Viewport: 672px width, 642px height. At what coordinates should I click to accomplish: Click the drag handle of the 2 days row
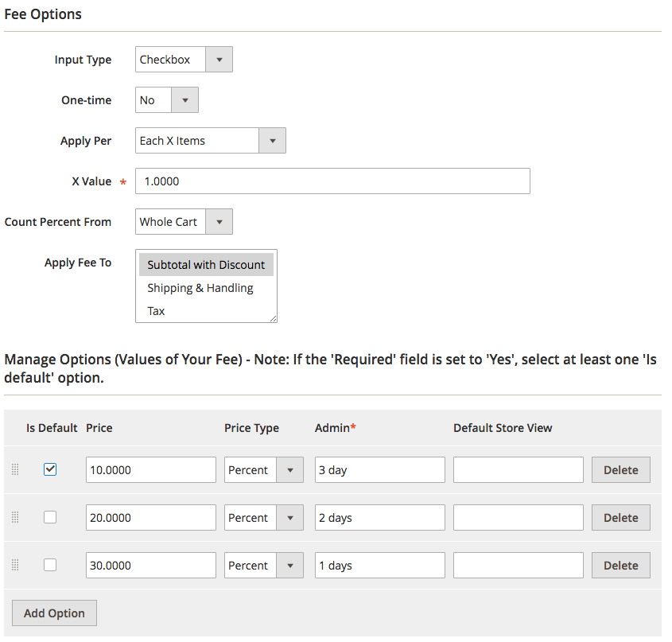[x=15, y=517]
